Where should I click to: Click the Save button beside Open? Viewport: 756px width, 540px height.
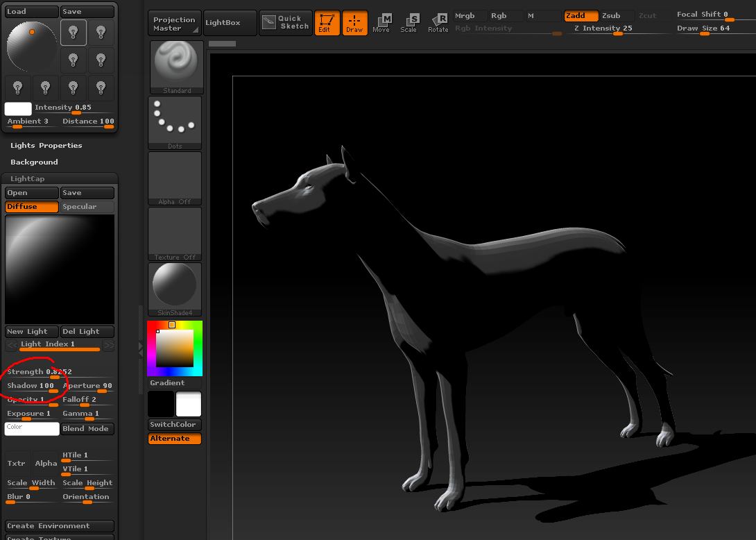(x=87, y=193)
